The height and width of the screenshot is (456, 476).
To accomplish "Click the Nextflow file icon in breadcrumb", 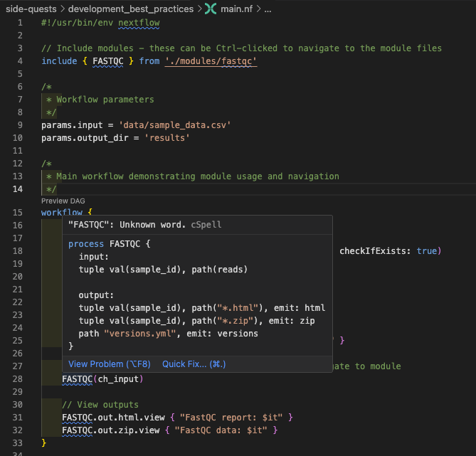I will click(211, 9).
